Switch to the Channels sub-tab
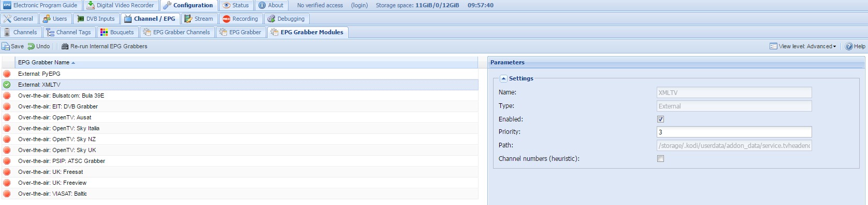This screenshot has width=868, height=205. pos(21,32)
